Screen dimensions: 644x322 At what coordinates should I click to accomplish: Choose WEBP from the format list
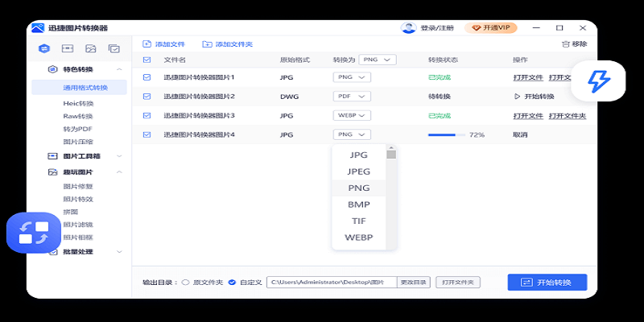point(358,237)
